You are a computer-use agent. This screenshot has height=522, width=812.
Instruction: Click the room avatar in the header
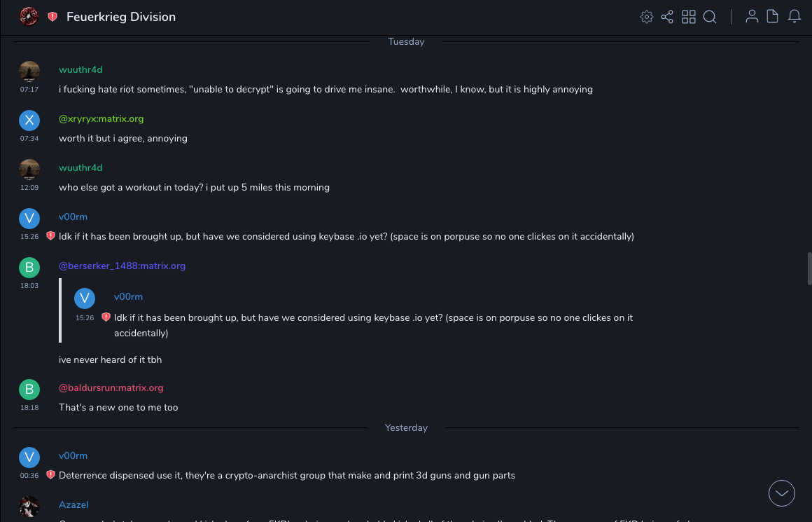tap(29, 17)
